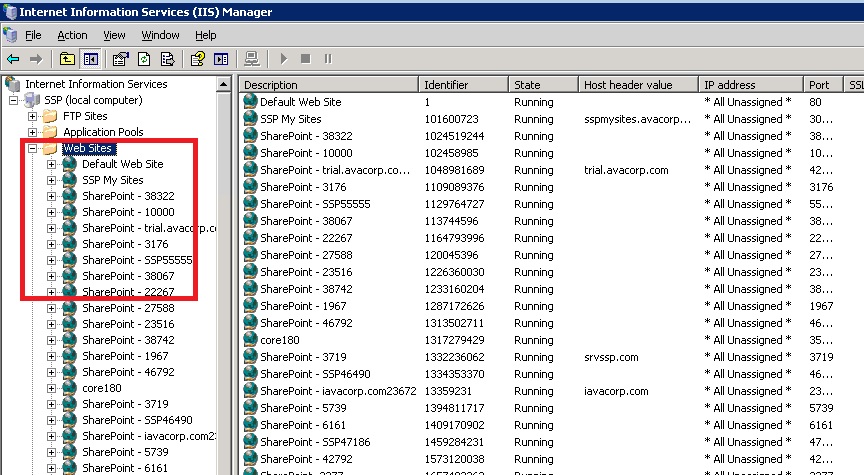Click the SSP (local computer) server icon
The image size is (864, 475).
[x=34, y=100]
